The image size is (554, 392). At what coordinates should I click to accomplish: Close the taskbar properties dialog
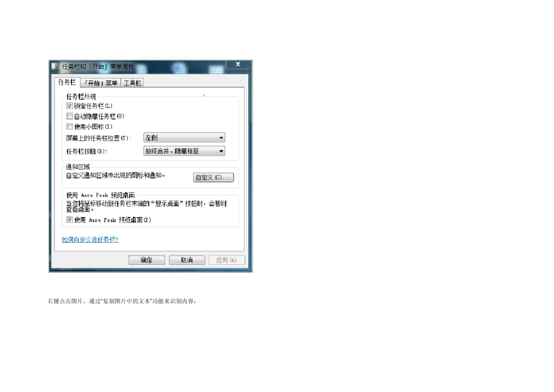coord(238,64)
